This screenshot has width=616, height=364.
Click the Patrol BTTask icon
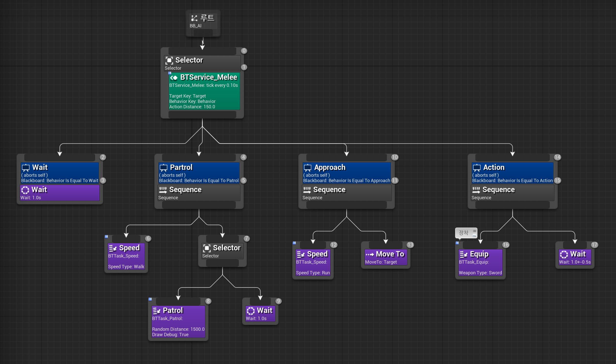[x=156, y=311]
